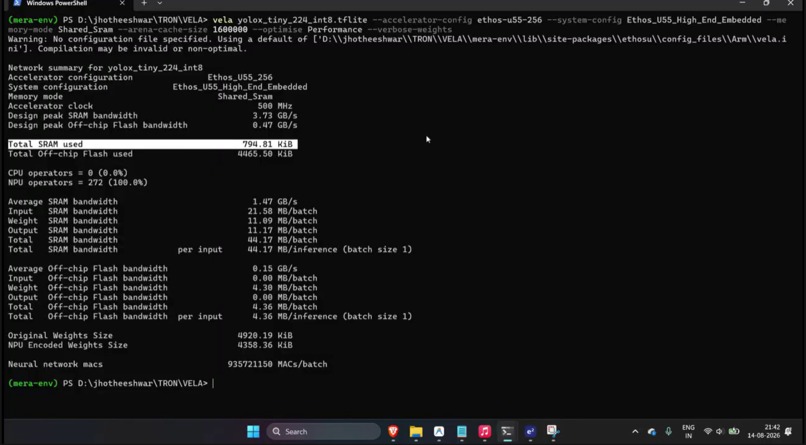Open the teal notepad taskbar app

pyautogui.click(x=462, y=432)
